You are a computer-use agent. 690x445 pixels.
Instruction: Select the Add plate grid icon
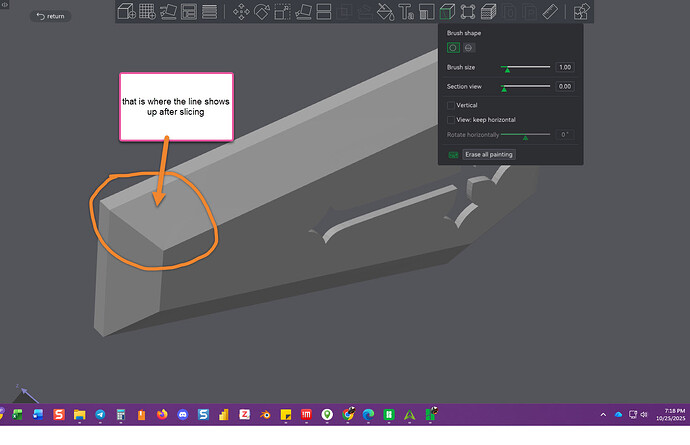click(147, 11)
